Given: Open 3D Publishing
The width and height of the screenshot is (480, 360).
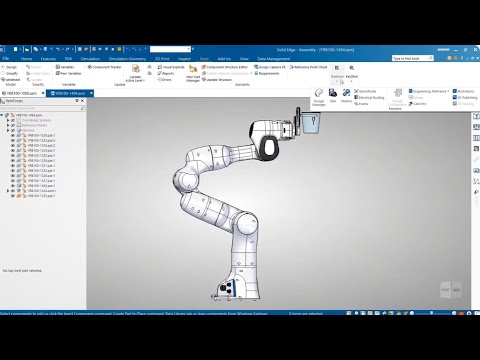Looking at the screenshot, I should (465, 97).
